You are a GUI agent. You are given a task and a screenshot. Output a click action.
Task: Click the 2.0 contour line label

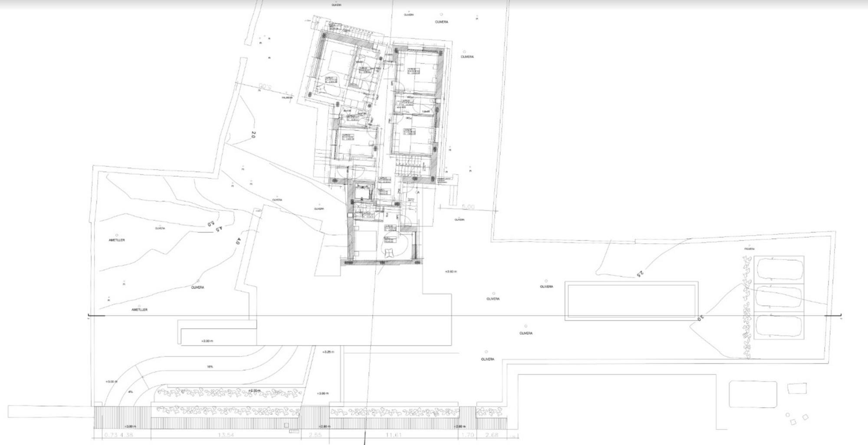(x=253, y=135)
